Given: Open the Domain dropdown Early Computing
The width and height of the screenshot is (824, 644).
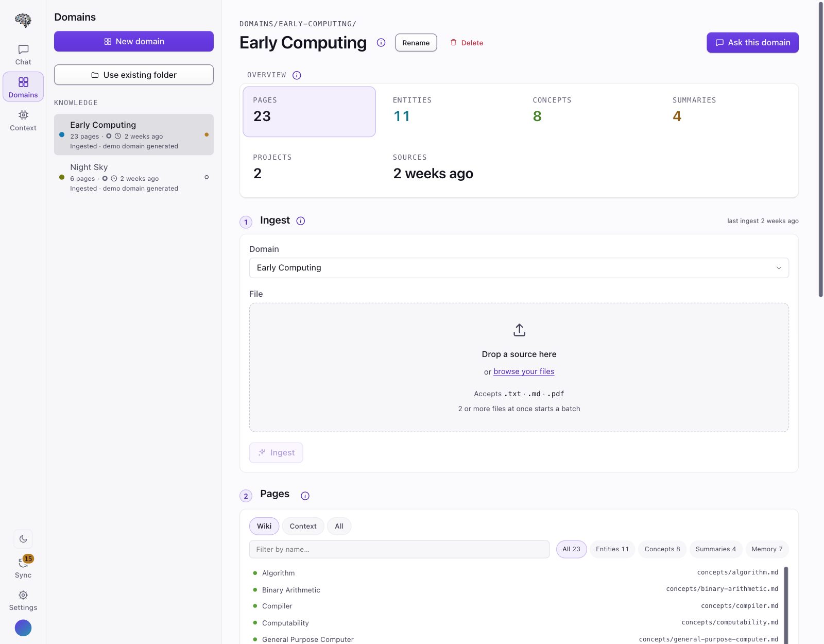Looking at the screenshot, I should pos(519,268).
